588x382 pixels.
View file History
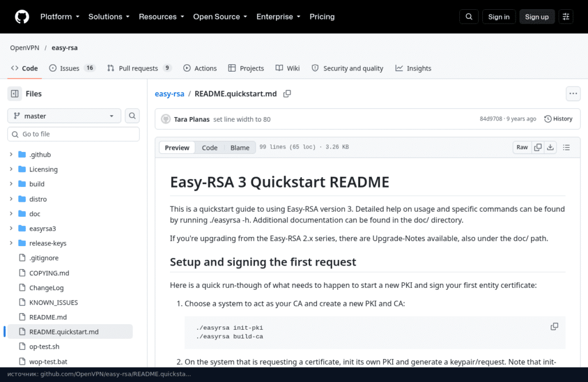coord(558,119)
